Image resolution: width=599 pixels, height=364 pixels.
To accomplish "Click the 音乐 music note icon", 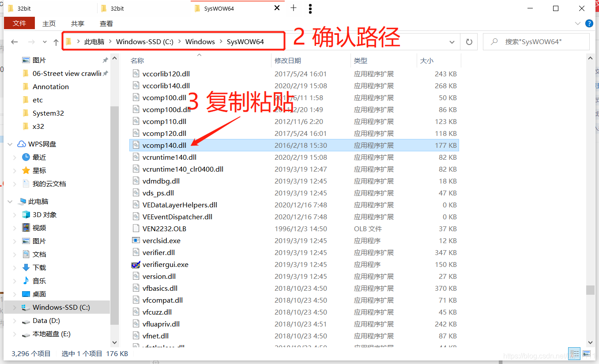I will pos(26,281).
